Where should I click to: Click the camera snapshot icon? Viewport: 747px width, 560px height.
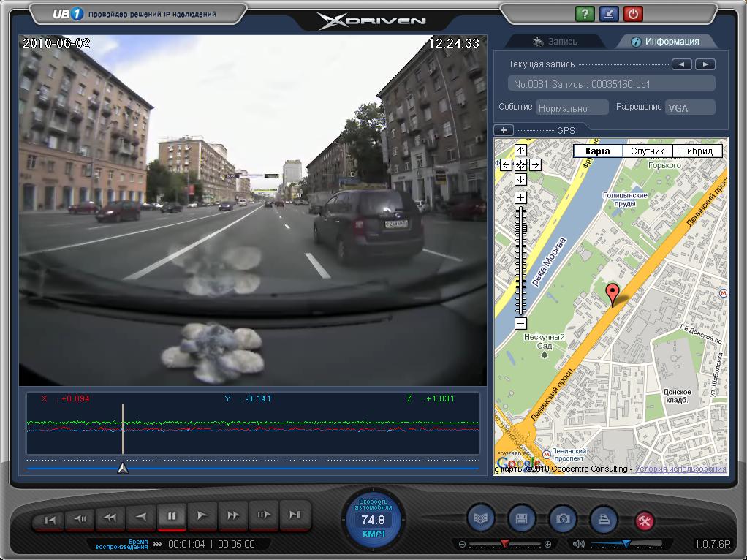click(563, 518)
